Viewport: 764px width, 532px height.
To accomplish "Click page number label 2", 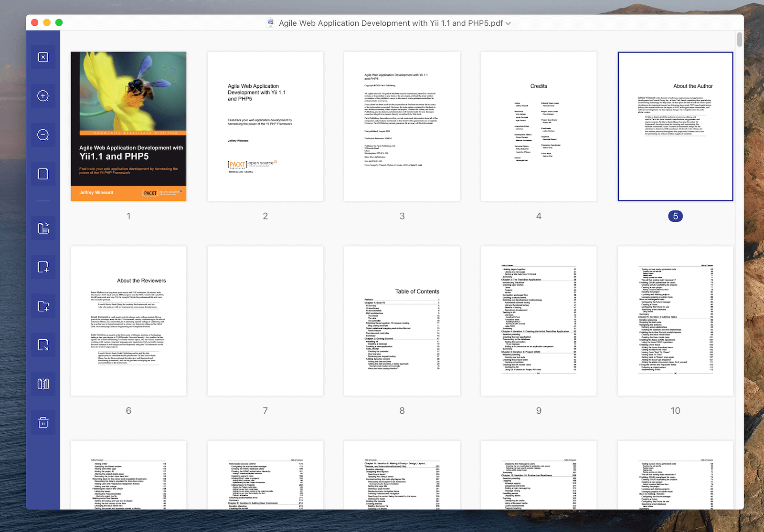I will pyautogui.click(x=265, y=216).
